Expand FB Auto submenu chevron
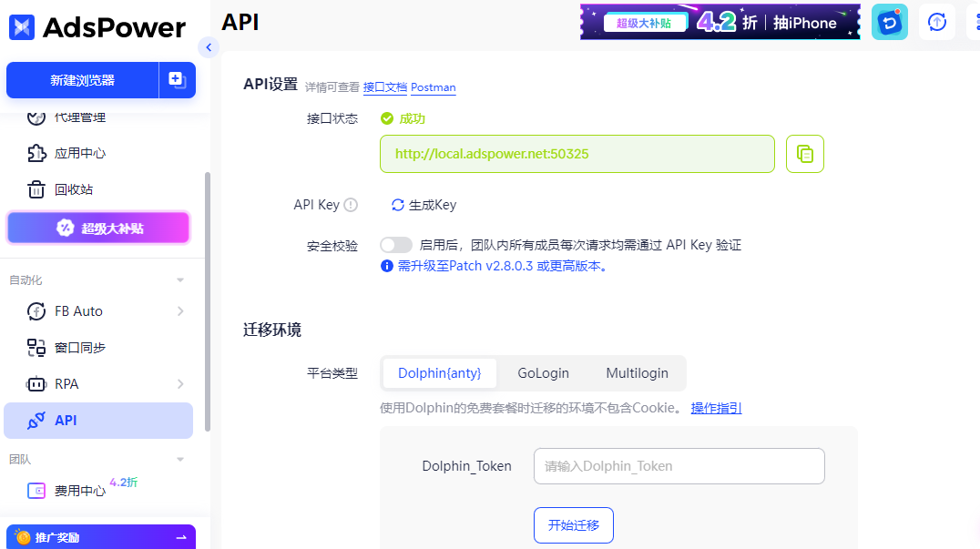 tap(180, 311)
